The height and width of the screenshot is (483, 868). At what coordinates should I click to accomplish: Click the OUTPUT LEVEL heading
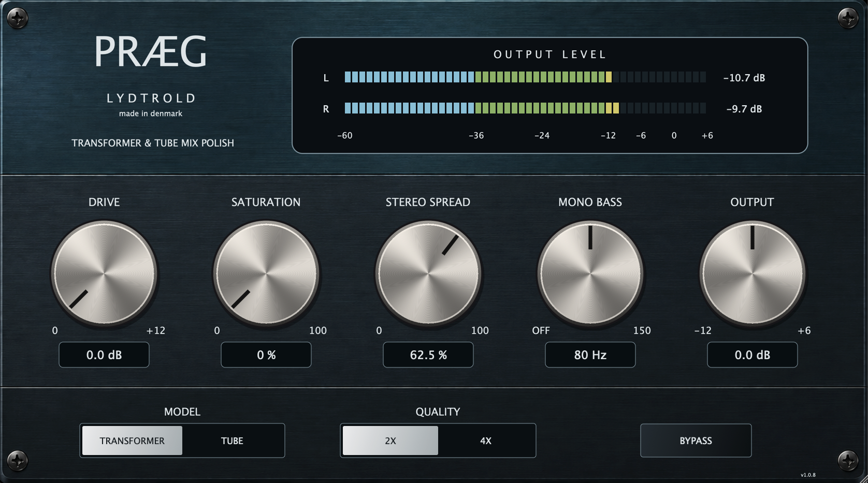tap(550, 54)
